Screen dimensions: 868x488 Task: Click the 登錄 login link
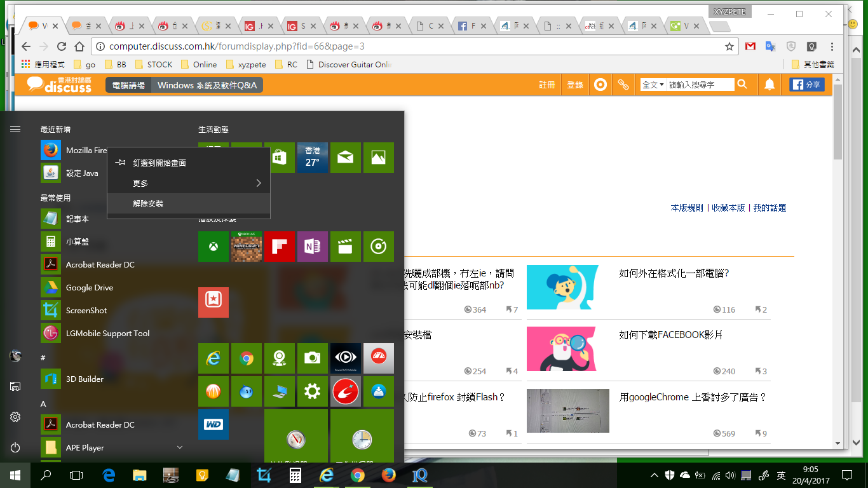tap(575, 85)
